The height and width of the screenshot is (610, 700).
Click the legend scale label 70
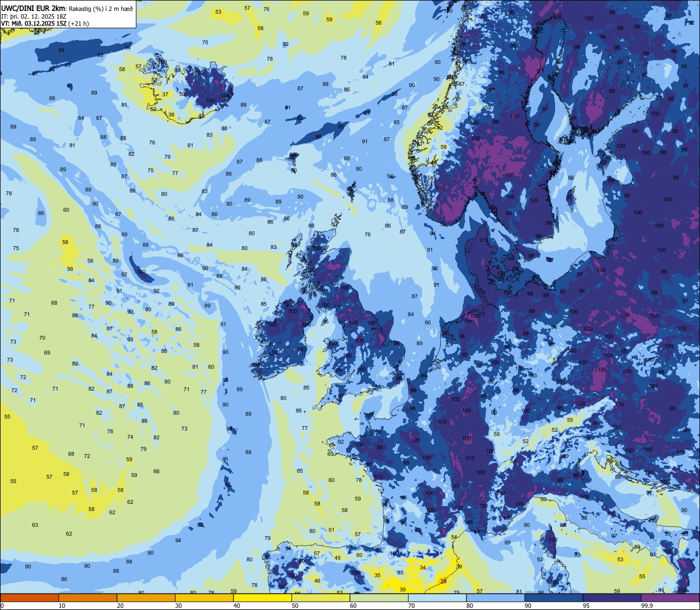point(411,606)
